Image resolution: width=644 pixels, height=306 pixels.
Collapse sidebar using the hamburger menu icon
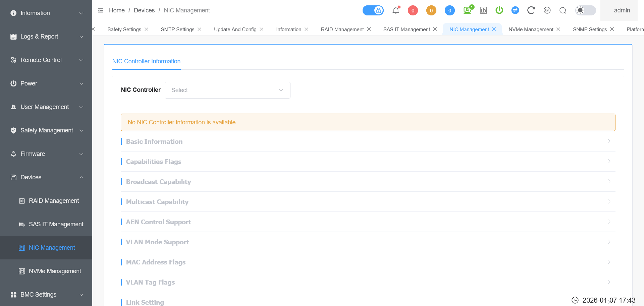click(101, 10)
